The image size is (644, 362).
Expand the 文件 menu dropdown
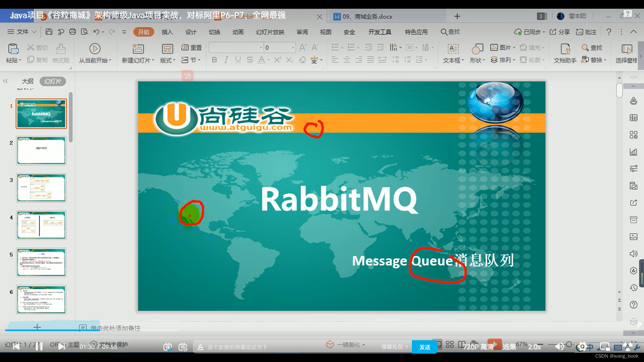click(x=22, y=32)
